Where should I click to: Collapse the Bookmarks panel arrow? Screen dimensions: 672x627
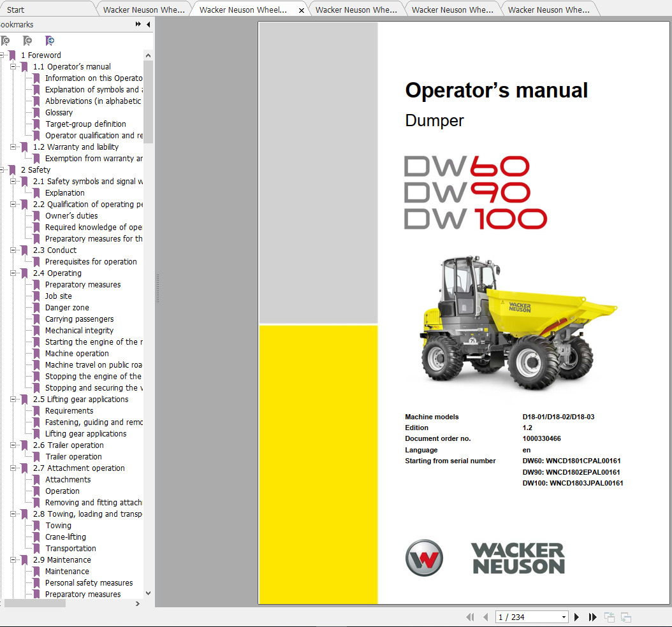coord(148,24)
